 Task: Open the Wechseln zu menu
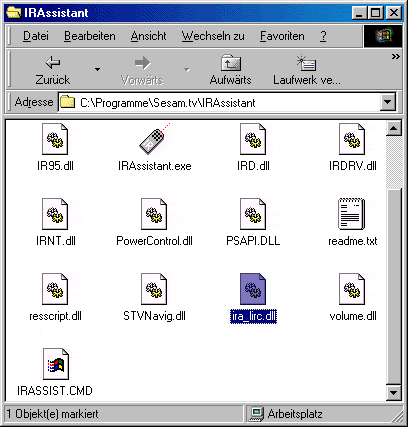point(213,36)
